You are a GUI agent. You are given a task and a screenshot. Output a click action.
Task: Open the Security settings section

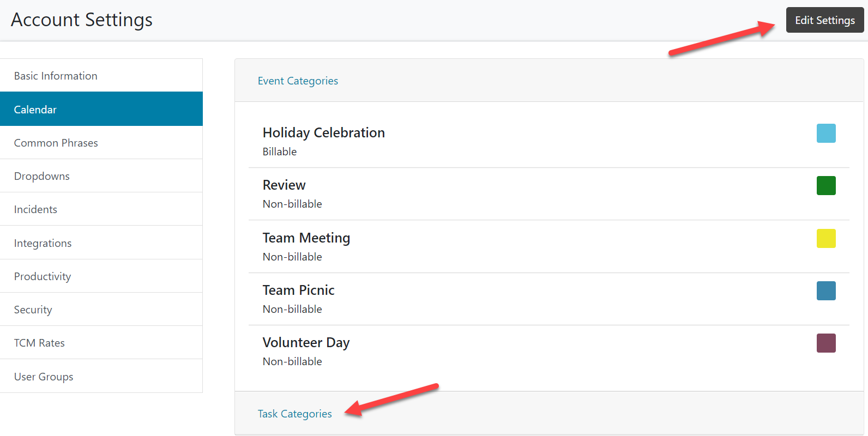[x=33, y=310]
